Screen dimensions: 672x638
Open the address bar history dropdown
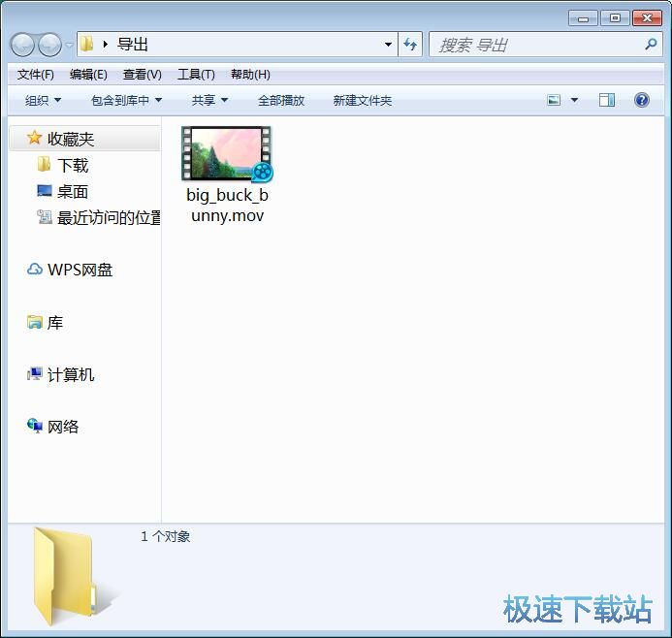(388, 45)
